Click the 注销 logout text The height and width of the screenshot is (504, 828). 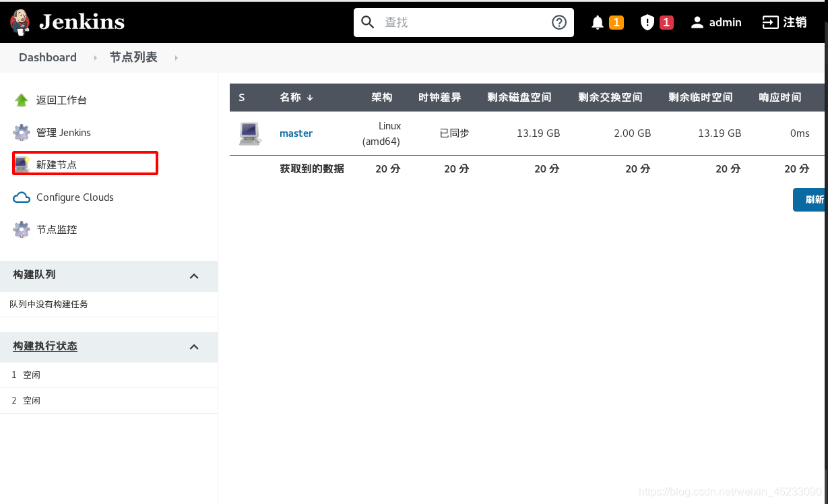point(795,22)
